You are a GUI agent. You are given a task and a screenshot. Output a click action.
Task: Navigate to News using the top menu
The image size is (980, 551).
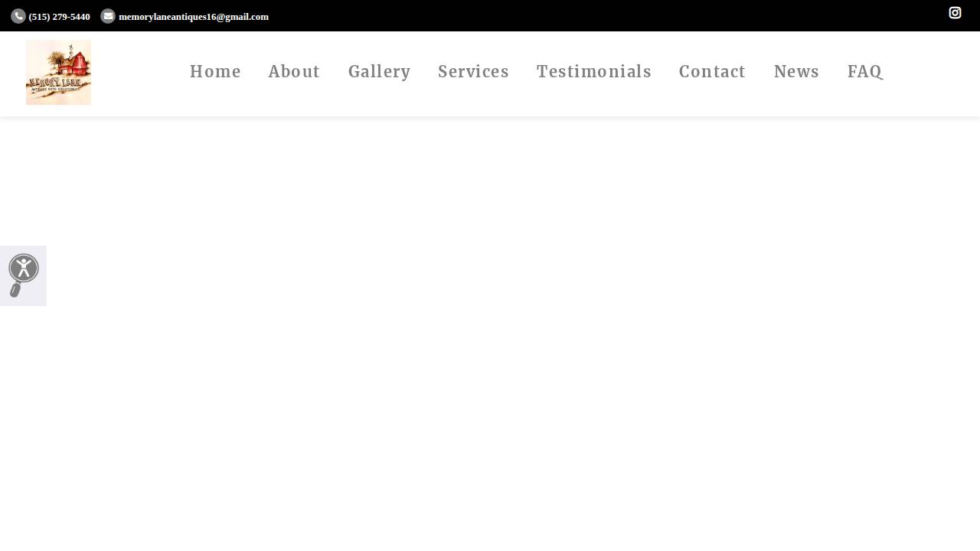click(x=796, y=71)
